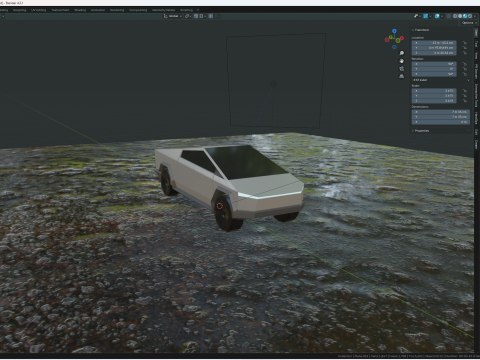Toggle snapping magnet icon
The height and width of the screenshot is (360, 480).
[x=196, y=16]
